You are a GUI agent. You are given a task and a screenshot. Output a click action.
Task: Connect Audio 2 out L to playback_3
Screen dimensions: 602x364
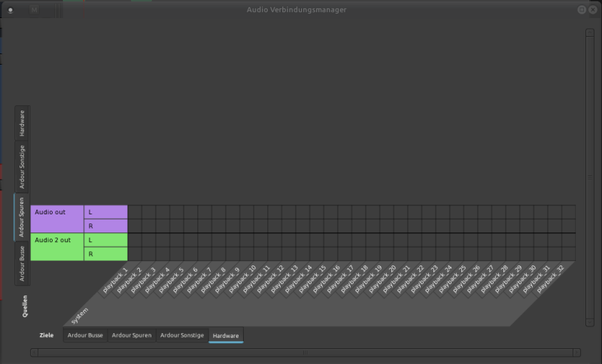coord(163,240)
